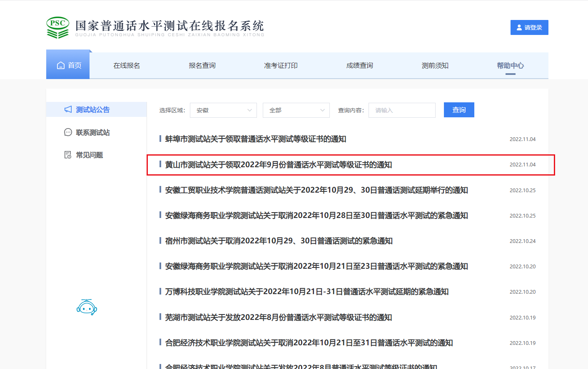The height and width of the screenshot is (369, 588).
Task: Click the user icon in 请登录 button
Action: point(519,27)
